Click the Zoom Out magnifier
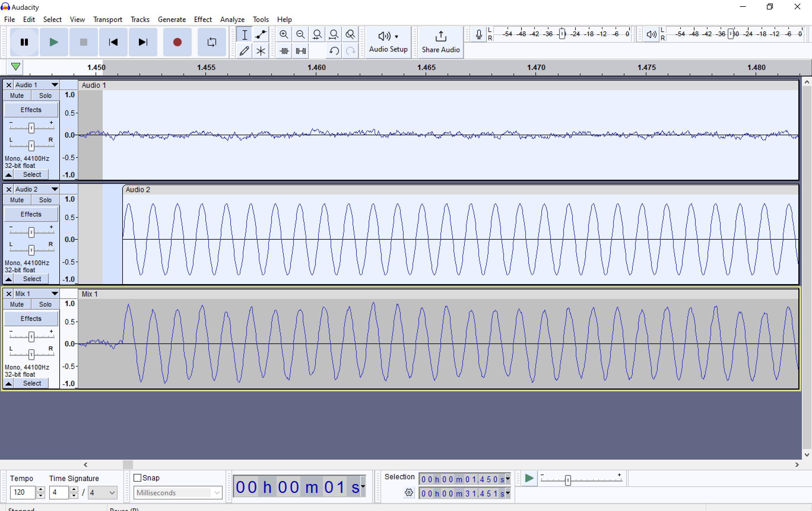This screenshot has width=812, height=511. pyautogui.click(x=300, y=34)
